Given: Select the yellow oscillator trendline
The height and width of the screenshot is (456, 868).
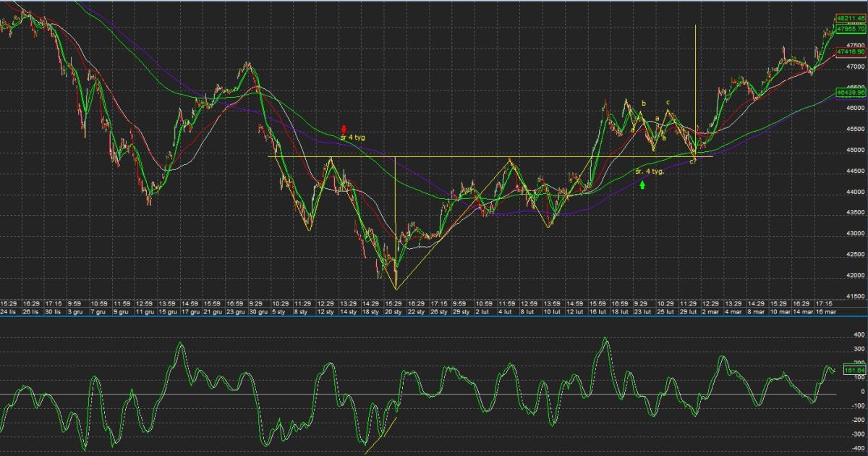Looking at the screenshot, I should tap(380, 436).
